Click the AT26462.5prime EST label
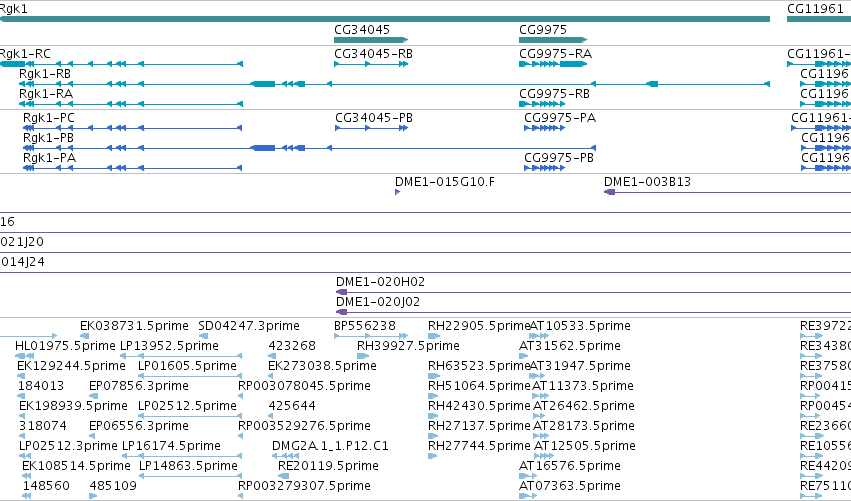Image resolution: width=851 pixels, height=501 pixels. (583, 406)
